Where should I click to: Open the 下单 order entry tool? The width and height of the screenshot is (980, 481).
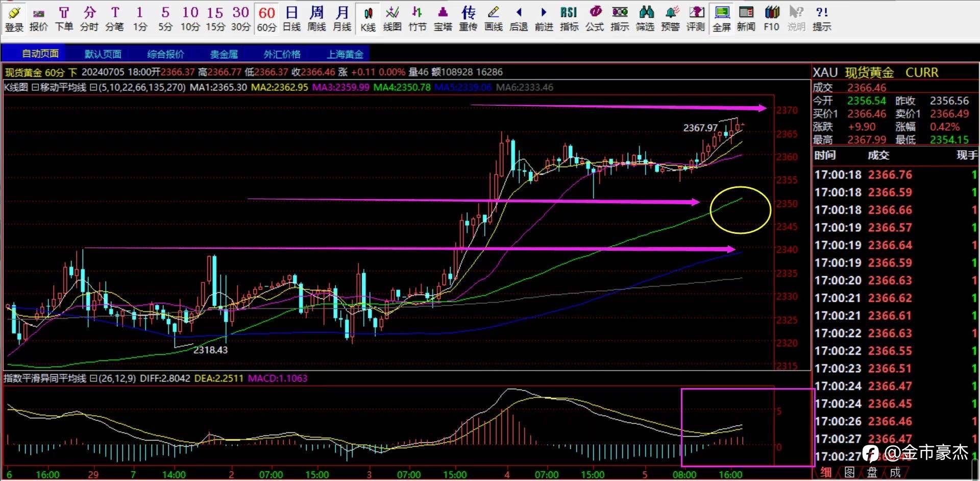[64, 19]
